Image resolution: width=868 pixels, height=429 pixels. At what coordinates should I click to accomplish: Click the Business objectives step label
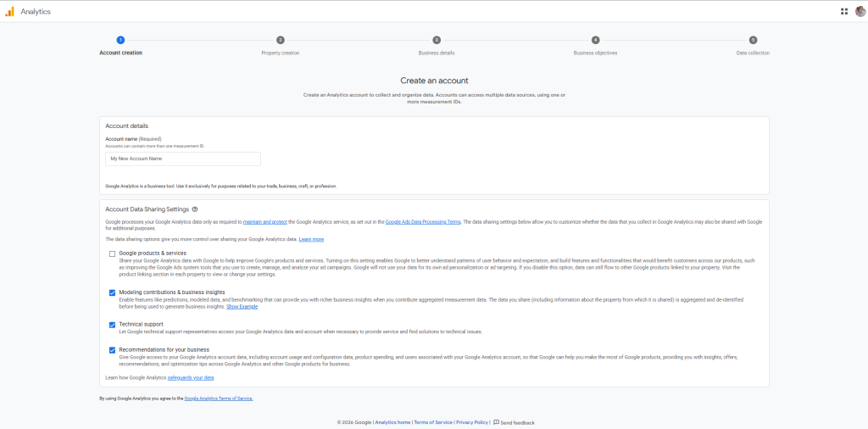pyautogui.click(x=595, y=53)
